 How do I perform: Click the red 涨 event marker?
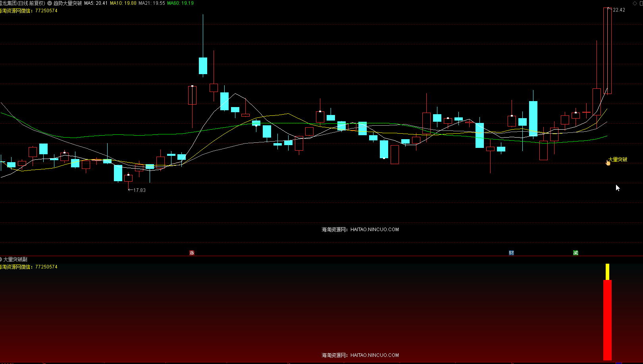tap(192, 253)
